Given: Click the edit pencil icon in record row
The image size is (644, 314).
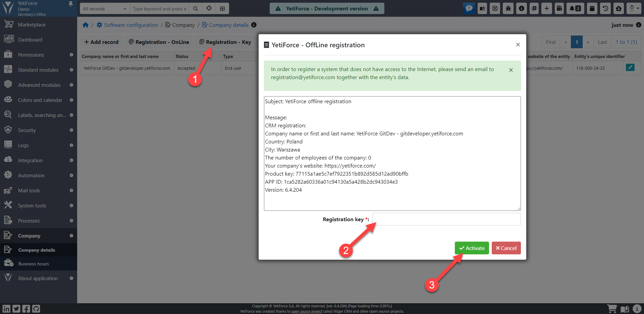Looking at the screenshot, I should click(x=630, y=67).
